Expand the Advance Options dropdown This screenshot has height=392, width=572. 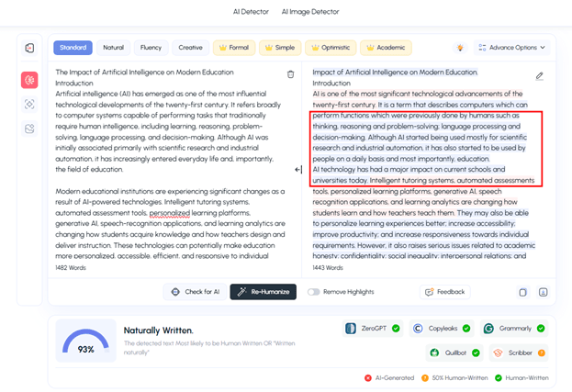tap(511, 48)
